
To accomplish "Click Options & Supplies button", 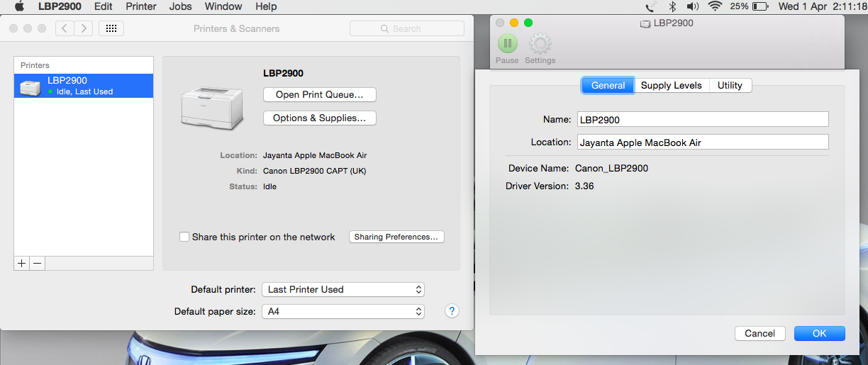I will pyautogui.click(x=320, y=118).
